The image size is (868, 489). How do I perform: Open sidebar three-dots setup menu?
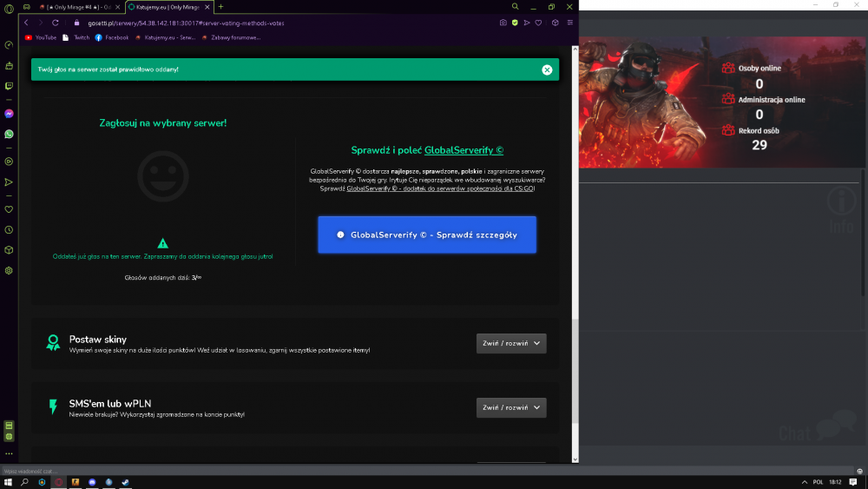pyautogui.click(x=9, y=453)
